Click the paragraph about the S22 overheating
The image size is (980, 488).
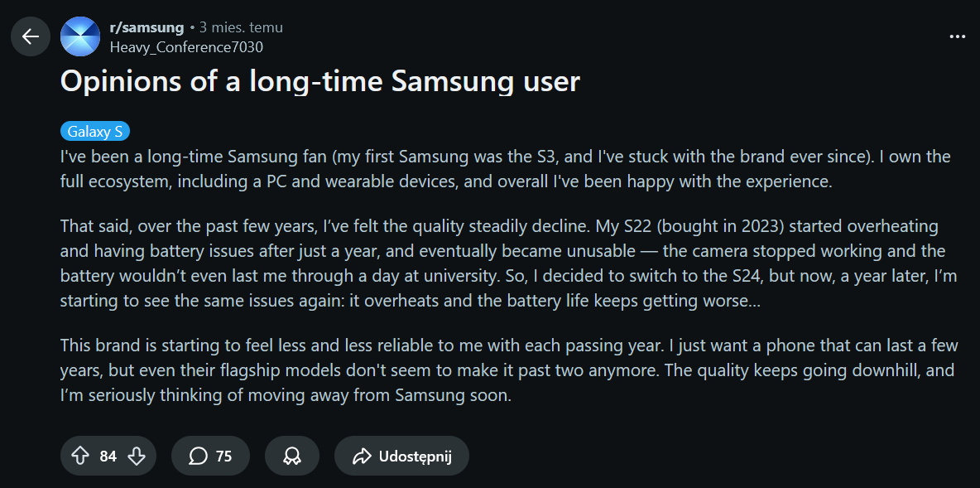(505, 263)
